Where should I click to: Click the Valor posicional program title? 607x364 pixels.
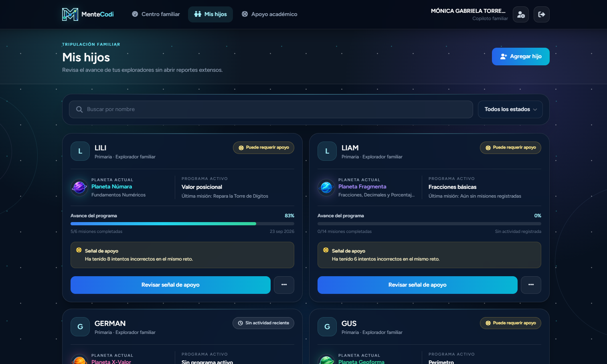pyautogui.click(x=202, y=187)
